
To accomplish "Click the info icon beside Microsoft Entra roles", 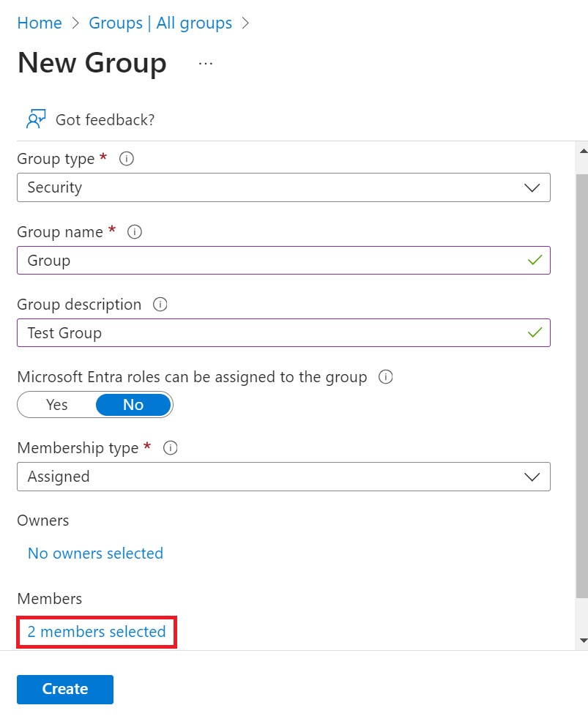I will [386, 377].
